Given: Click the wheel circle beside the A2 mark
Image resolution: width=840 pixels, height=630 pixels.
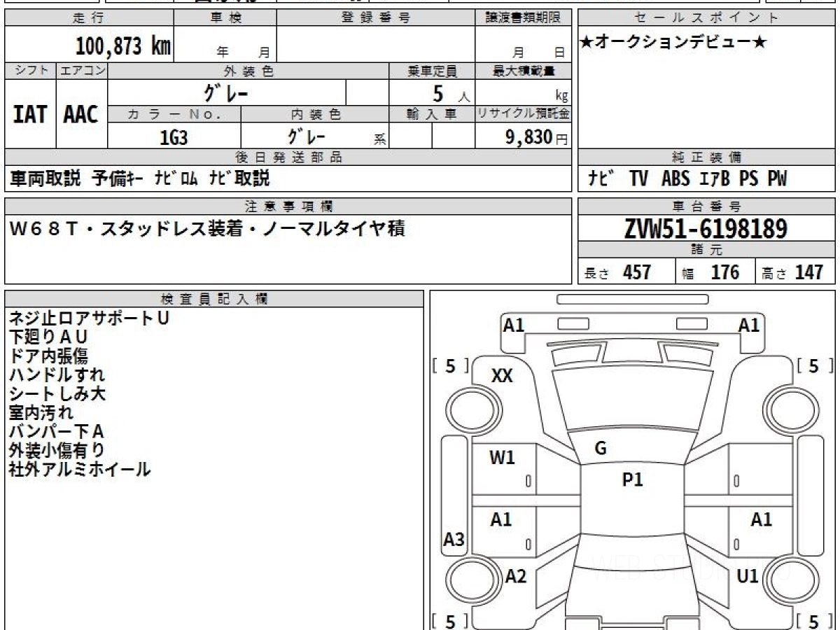Looking at the screenshot, I should pos(472,581).
